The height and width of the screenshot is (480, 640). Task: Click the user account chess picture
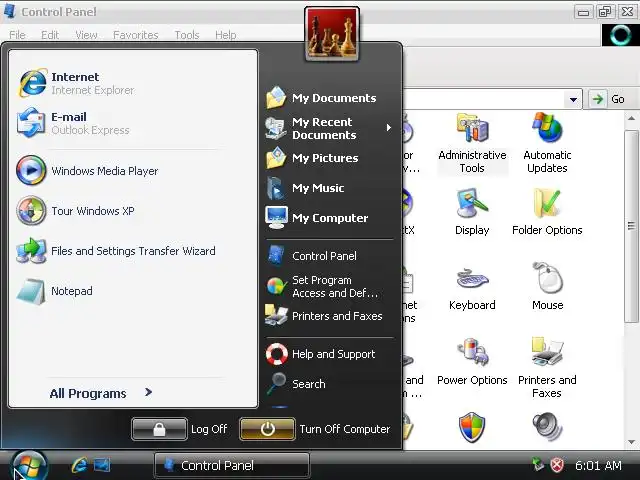point(332,34)
